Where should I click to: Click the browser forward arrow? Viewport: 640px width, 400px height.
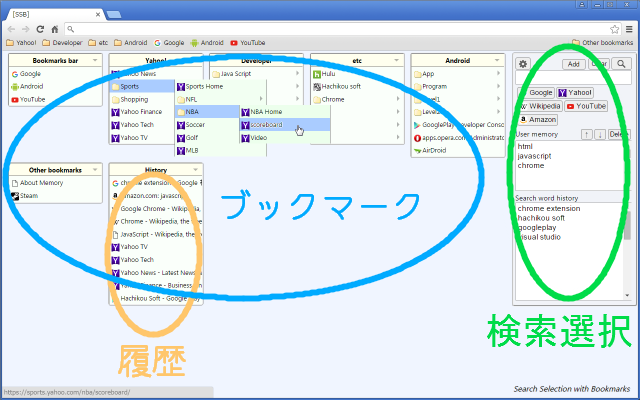[x=25, y=29]
